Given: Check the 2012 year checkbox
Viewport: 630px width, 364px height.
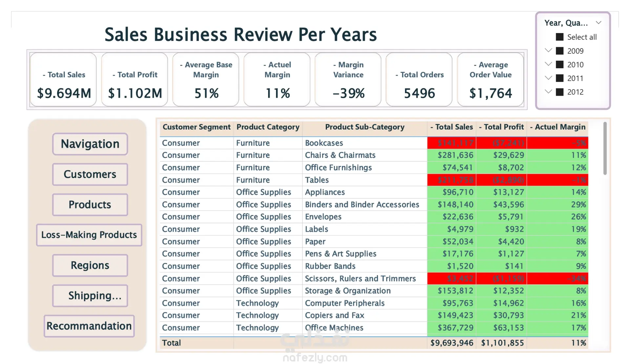Looking at the screenshot, I should (x=559, y=92).
